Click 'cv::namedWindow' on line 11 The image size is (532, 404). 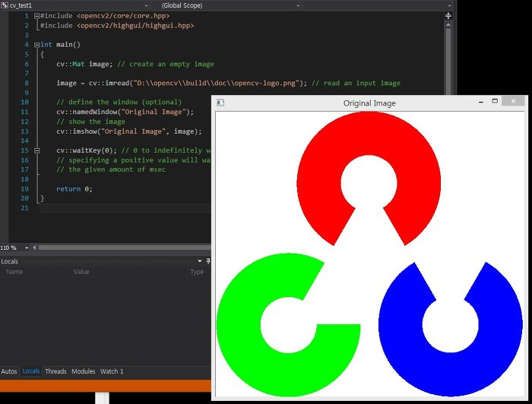click(87, 112)
